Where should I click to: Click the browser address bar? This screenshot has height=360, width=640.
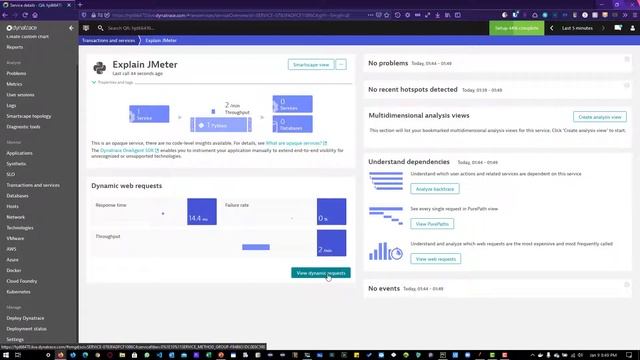click(231, 15)
